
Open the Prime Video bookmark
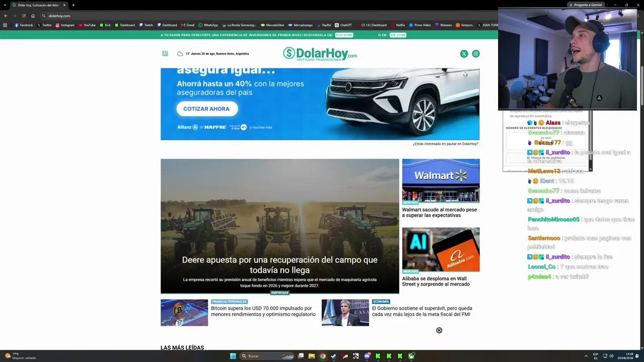(x=420, y=25)
